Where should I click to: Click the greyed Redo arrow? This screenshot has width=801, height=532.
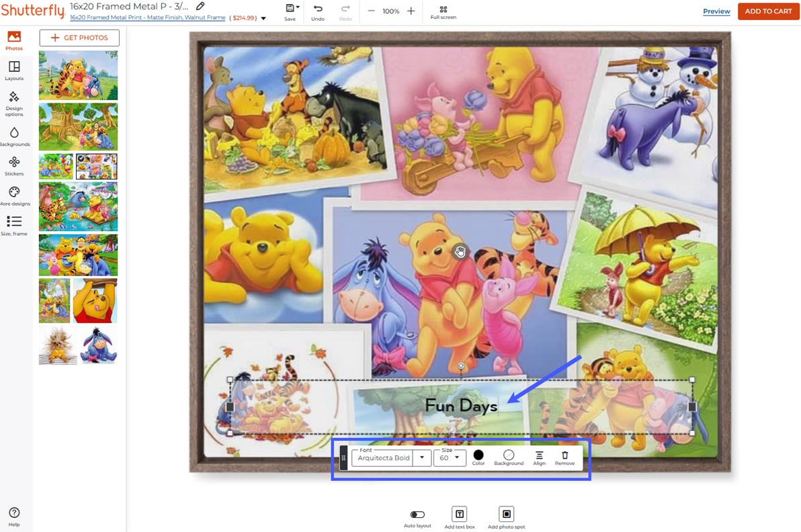click(345, 11)
